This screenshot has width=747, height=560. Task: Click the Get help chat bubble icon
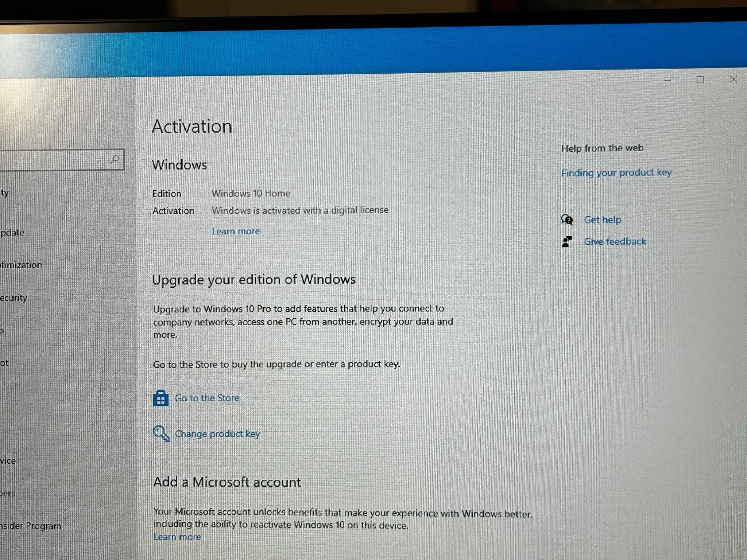pos(567,220)
